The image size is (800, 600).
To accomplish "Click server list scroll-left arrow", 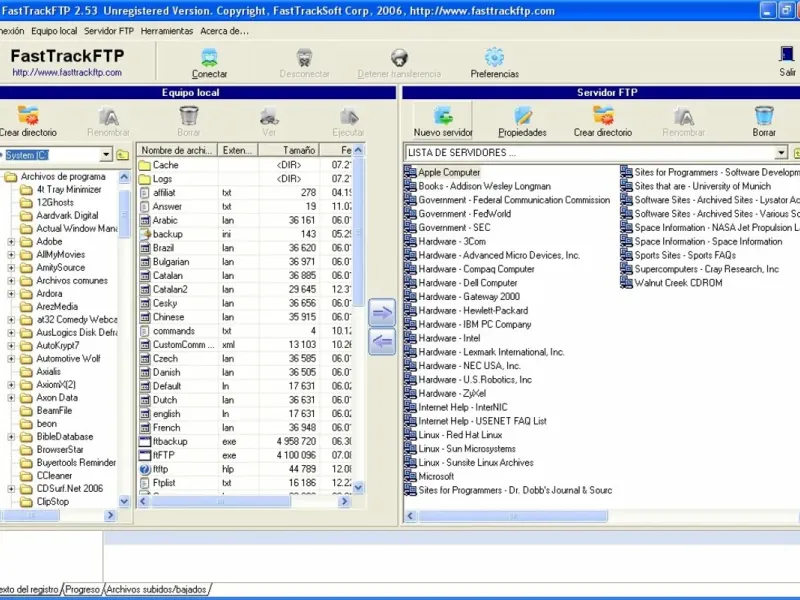I will click(411, 516).
